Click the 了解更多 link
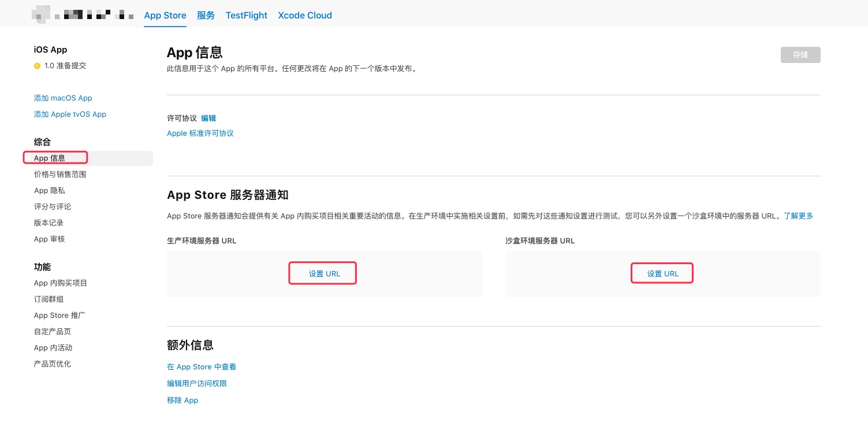Viewport: 868px width, 426px height. coord(799,216)
